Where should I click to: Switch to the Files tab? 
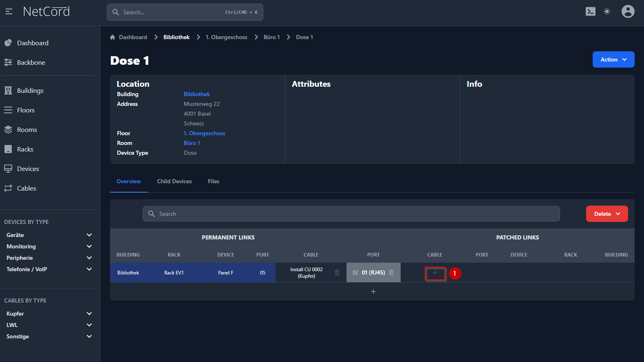point(214,182)
